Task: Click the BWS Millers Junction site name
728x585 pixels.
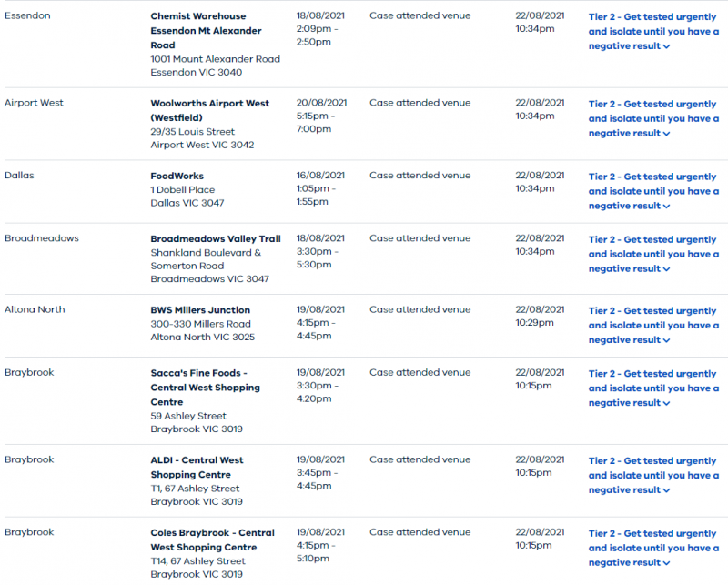Action: 199,309
